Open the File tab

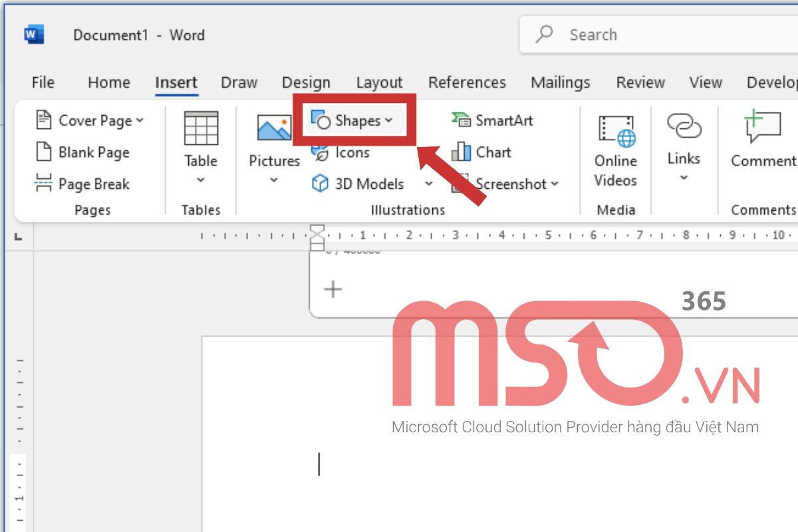[43, 82]
